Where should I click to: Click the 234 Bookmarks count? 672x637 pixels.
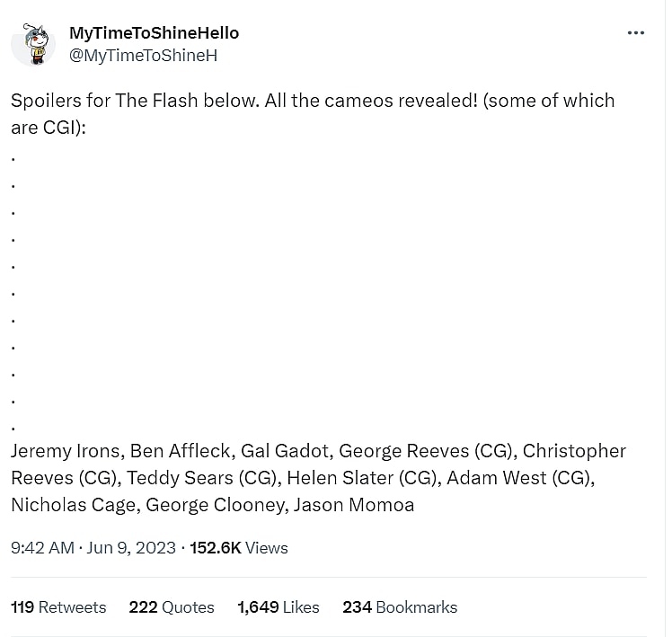point(400,607)
